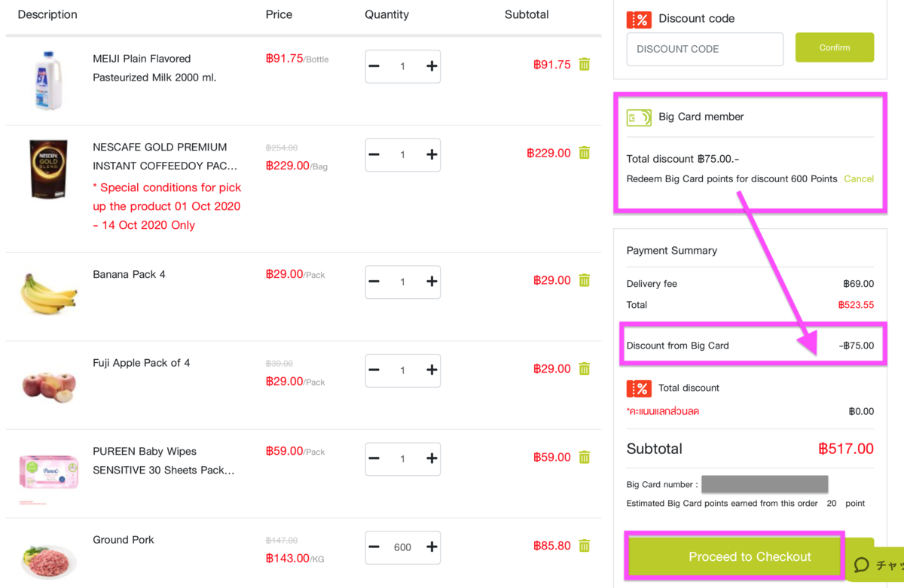Open the NESCAFE GOLD product thumbnail
The image size is (904, 588).
pyautogui.click(x=48, y=168)
